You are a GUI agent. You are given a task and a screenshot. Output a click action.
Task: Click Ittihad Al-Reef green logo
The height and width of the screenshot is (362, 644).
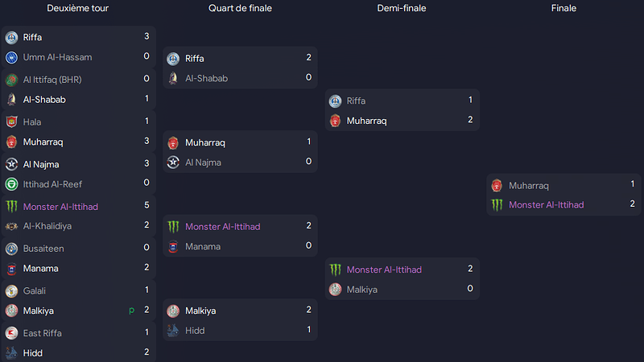click(11, 184)
